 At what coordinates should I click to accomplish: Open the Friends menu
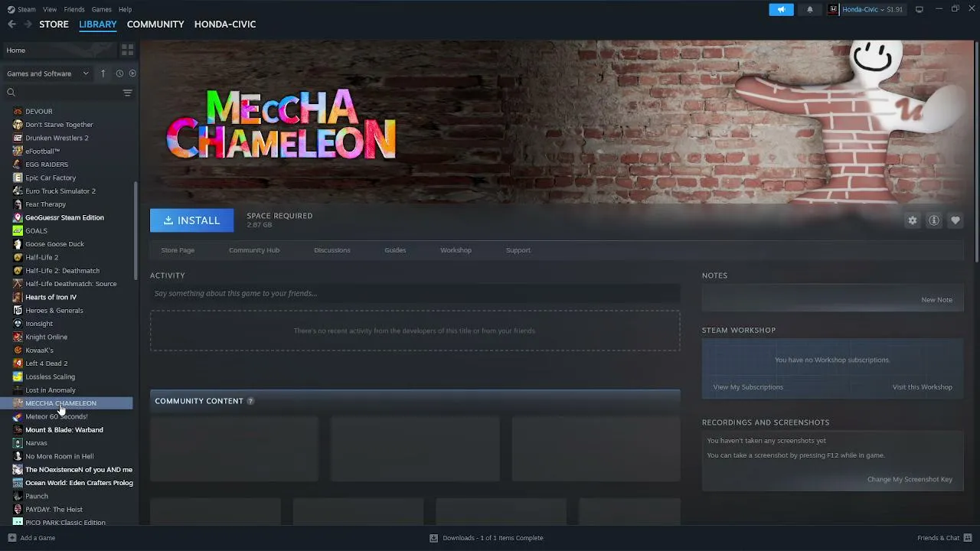[74, 9]
